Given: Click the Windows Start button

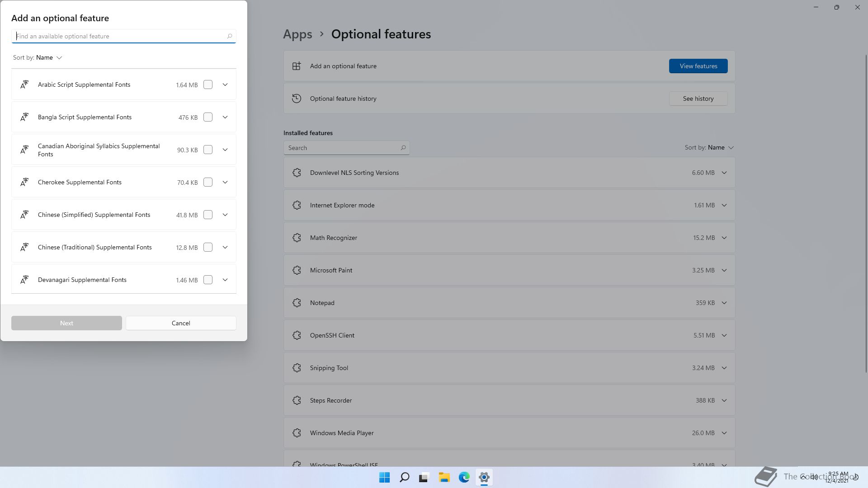Looking at the screenshot, I should coord(384,477).
